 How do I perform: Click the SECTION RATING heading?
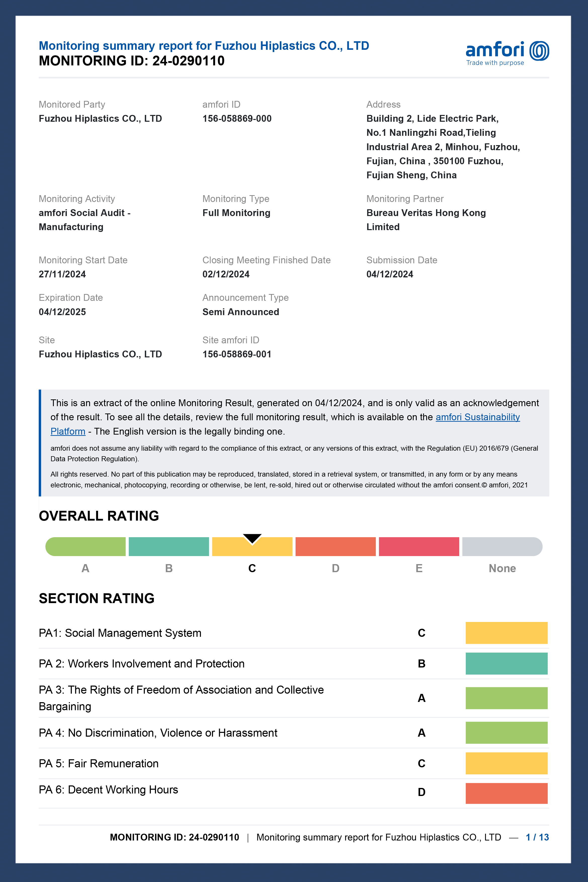coord(97,599)
